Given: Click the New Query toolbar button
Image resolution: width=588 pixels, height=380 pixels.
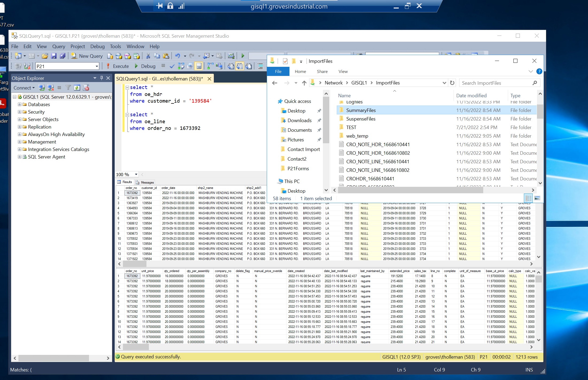Looking at the screenshot, I should click(x=87, y=56).
